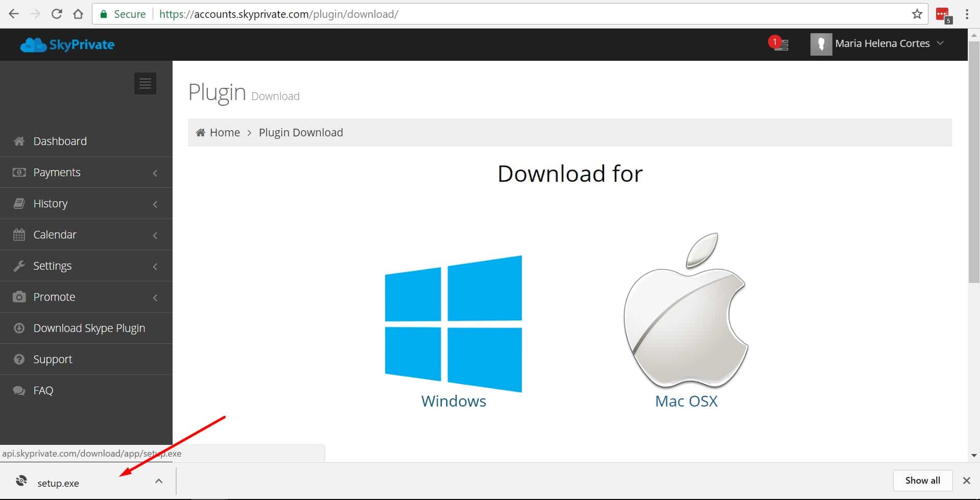Open Maria Helena Cortes account dropdown
Viewport: 980px width, 500px height.
(877, 44)
